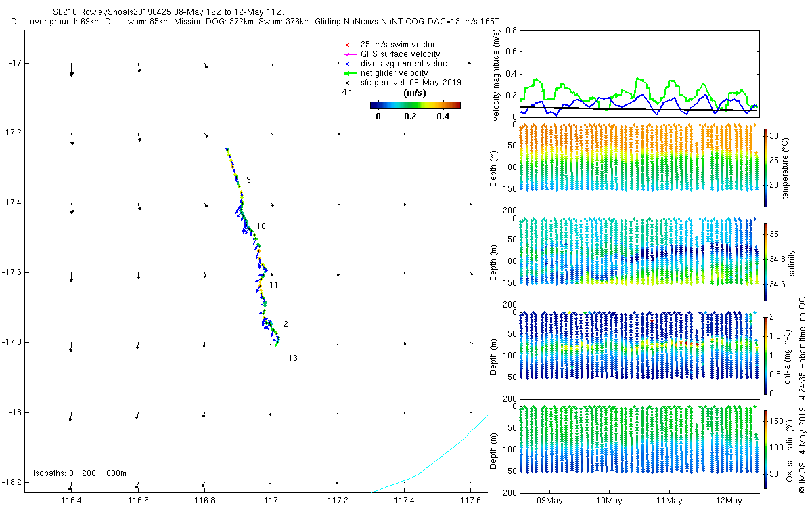Click the Ox. sat. ratio color bar
Image resolution: width=812 pixels, height=508 pixels.
point(765,449)
